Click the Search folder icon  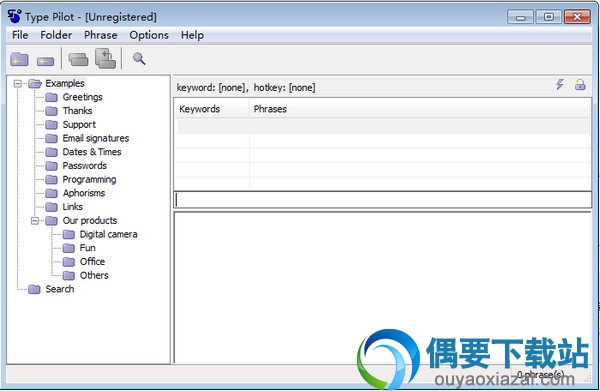[34, 289]
